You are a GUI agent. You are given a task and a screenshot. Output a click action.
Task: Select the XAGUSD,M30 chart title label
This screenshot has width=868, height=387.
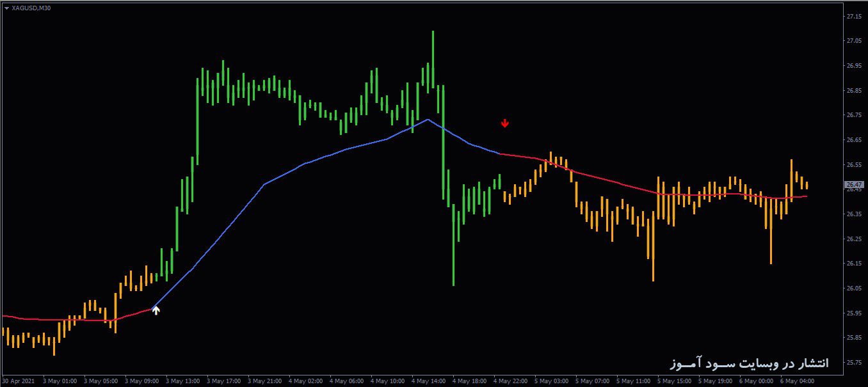click(32, 9)
